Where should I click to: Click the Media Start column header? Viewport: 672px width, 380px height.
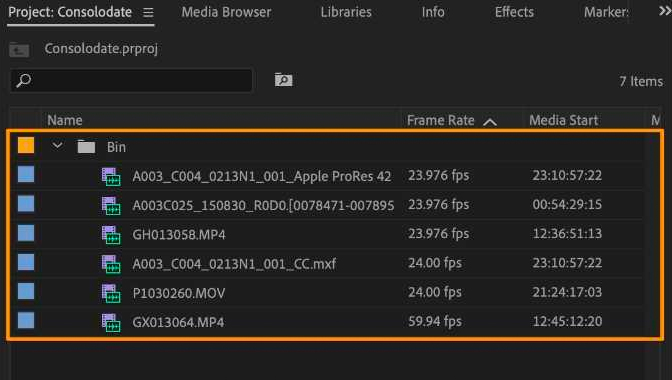563,120
